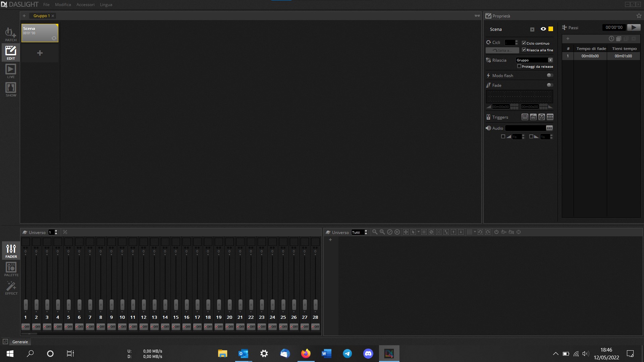
Task: Open the MIDI trigger piano icon
Action: pyautogui.click(x=525, y=117)
